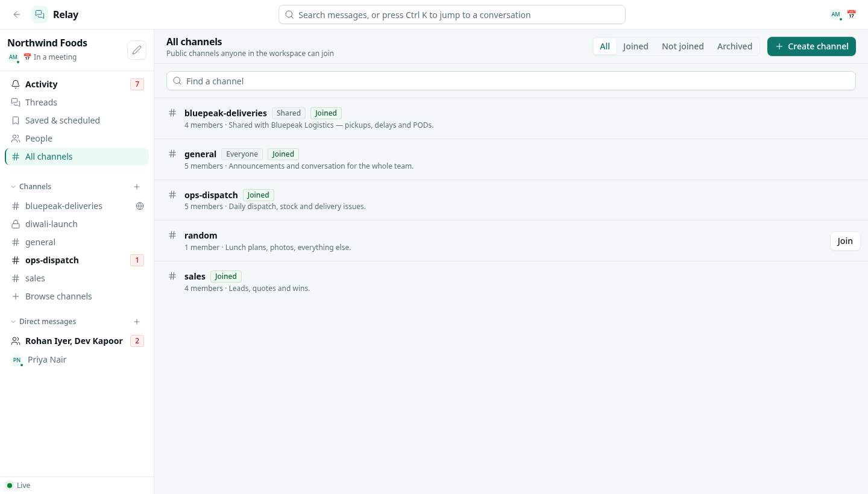
Task: Click the calendar status icon at top right
Action: click(851, 14)
